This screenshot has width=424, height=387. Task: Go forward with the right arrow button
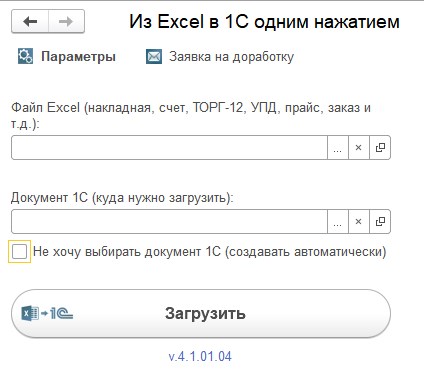(x=66, y=21)
